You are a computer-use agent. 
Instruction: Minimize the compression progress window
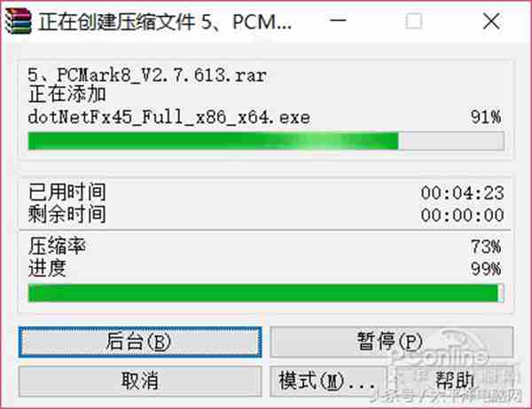point(338,21)
